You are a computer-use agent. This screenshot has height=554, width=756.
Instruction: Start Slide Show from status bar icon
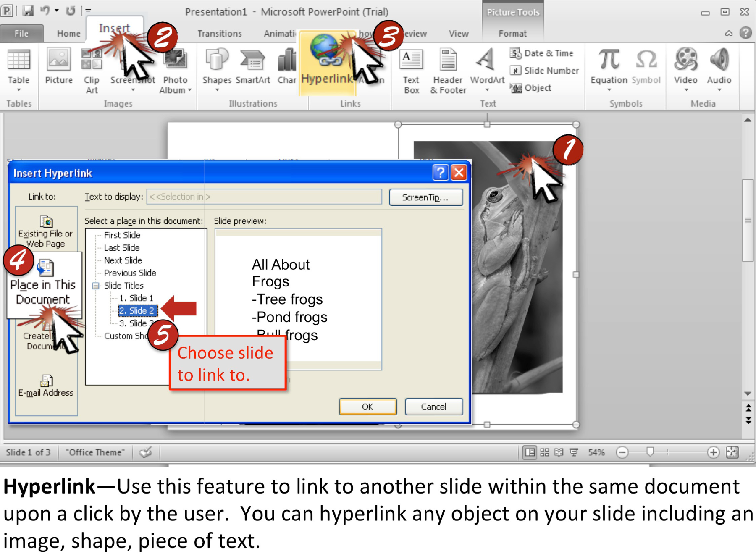574,452
